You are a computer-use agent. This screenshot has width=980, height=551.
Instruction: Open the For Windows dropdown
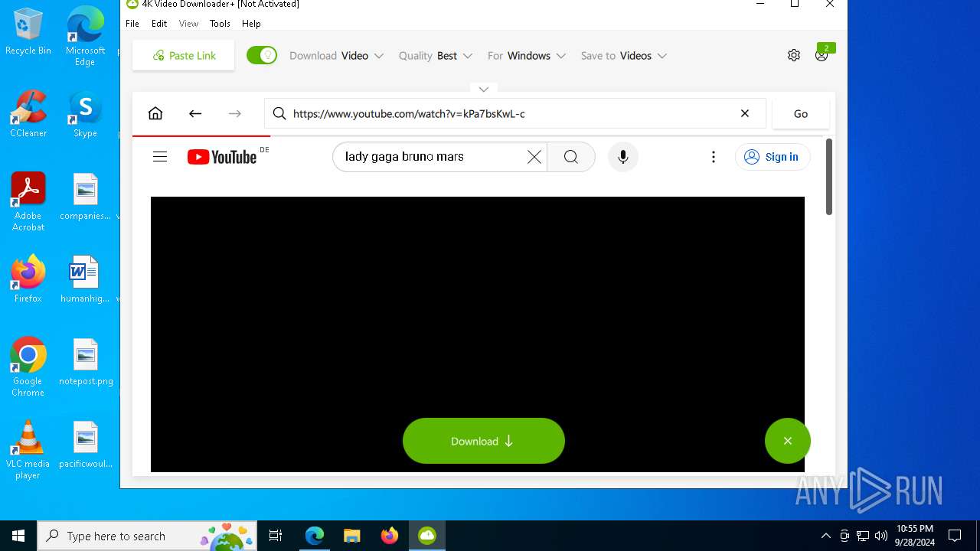[x=527, y=56]
